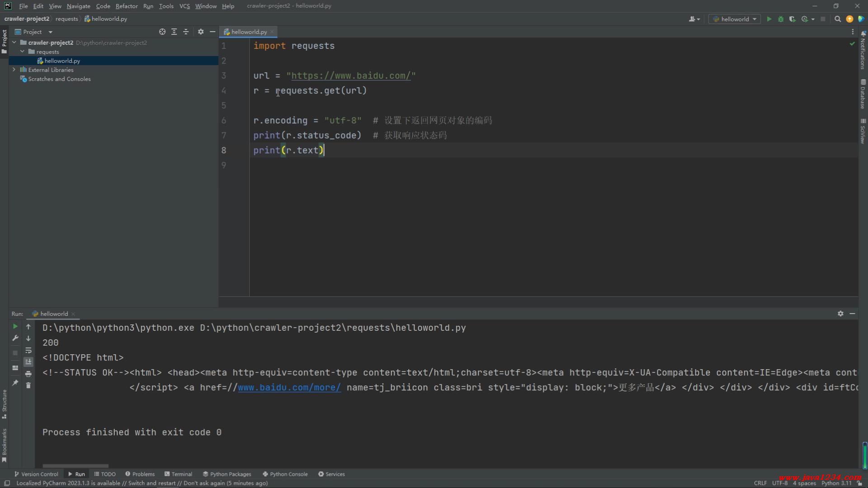Open www.baidu.com/more/ link in console

point(289,388)
